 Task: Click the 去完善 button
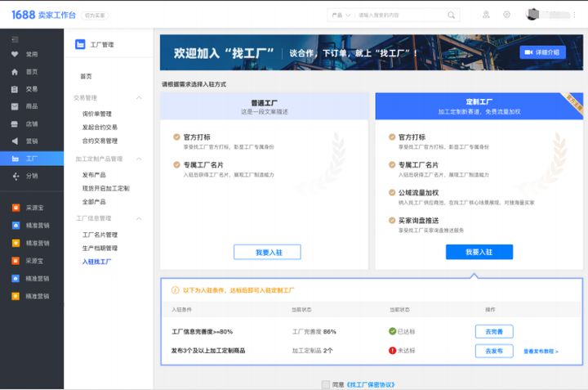(x=494, y=331)
